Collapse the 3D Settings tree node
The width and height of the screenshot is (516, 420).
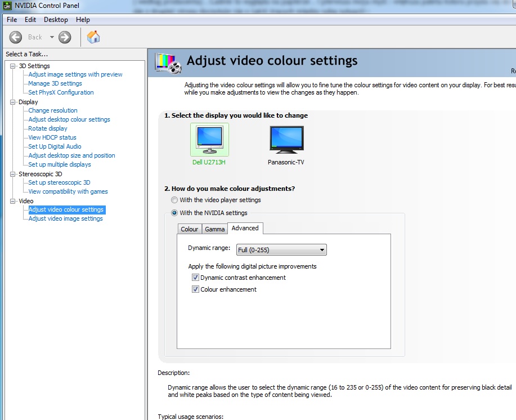pyautogui.click(x=13, y=66)
